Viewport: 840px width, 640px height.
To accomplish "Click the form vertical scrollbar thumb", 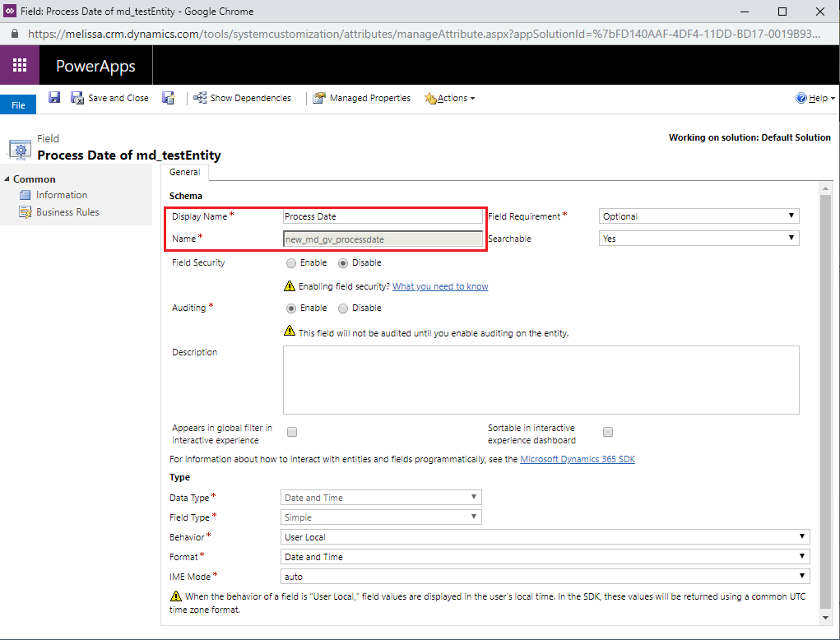I will (825, 401).
